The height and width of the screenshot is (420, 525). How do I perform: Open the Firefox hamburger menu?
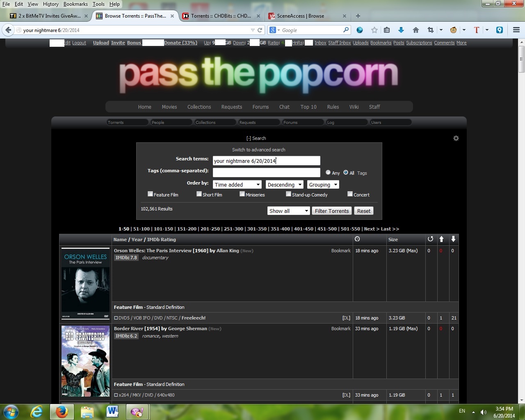tap(516, 30)
